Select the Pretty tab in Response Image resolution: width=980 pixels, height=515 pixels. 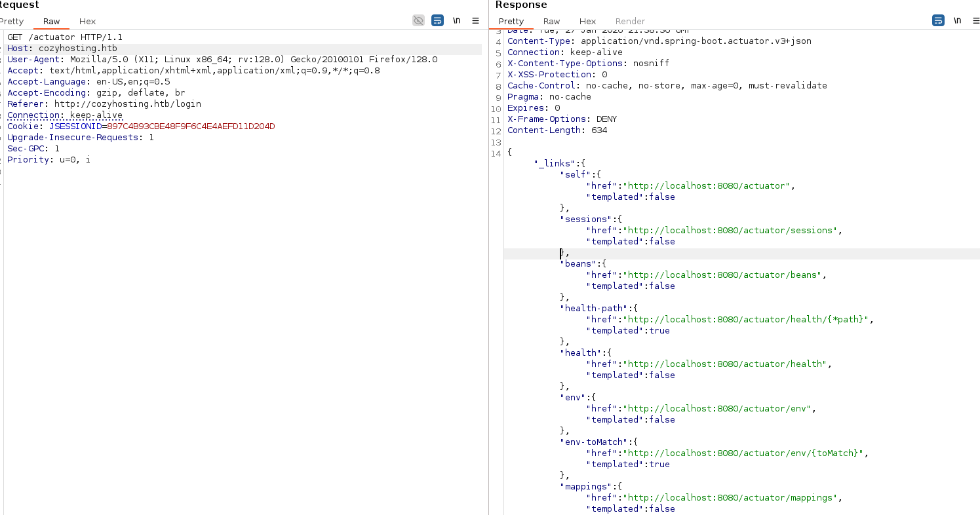511,21
